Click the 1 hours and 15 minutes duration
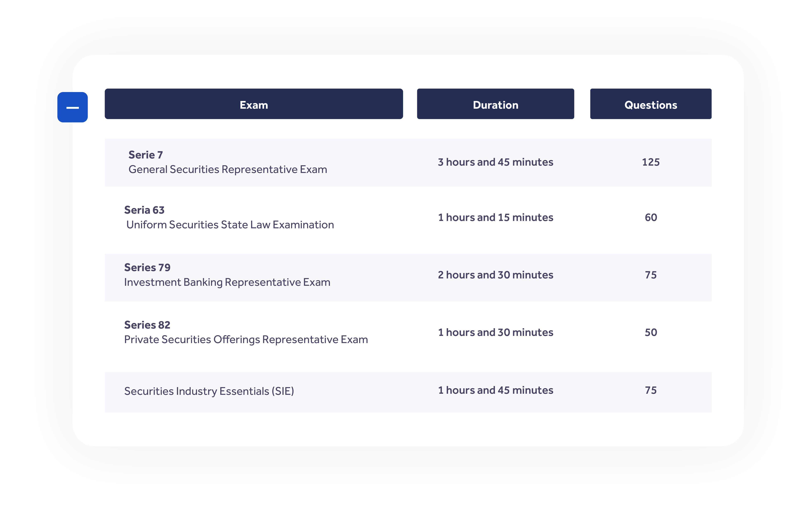This screenshot has width=812, height=506. pos(495,218)
